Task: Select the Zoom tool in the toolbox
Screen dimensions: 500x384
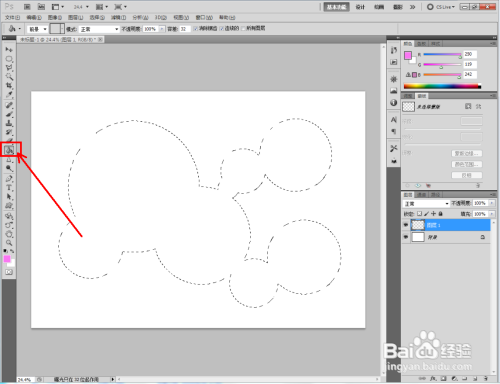Action: click(9, 243)
